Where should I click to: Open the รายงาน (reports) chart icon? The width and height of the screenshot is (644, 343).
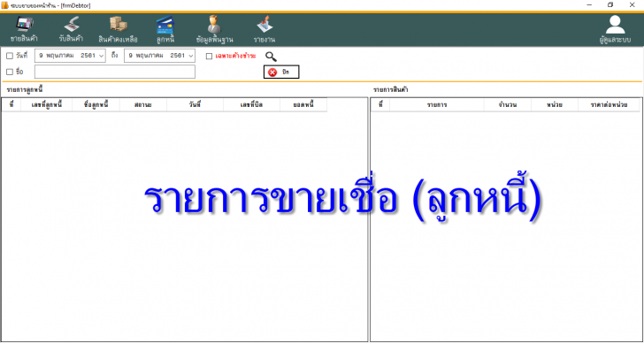264,29
